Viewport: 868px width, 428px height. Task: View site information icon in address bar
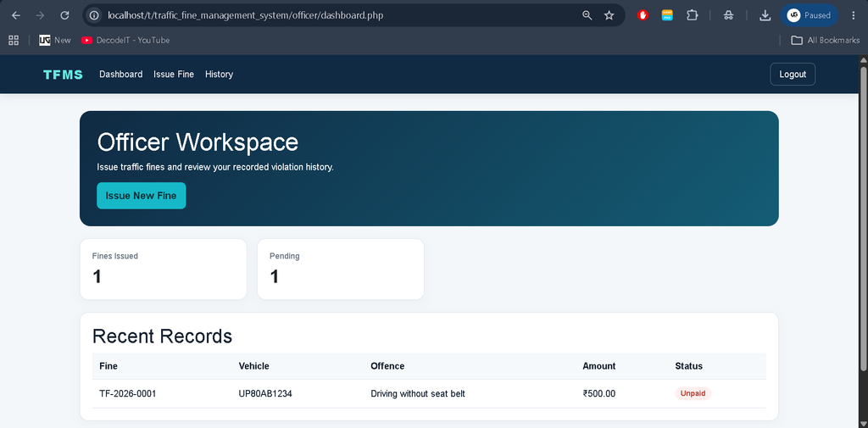[94, 15]
